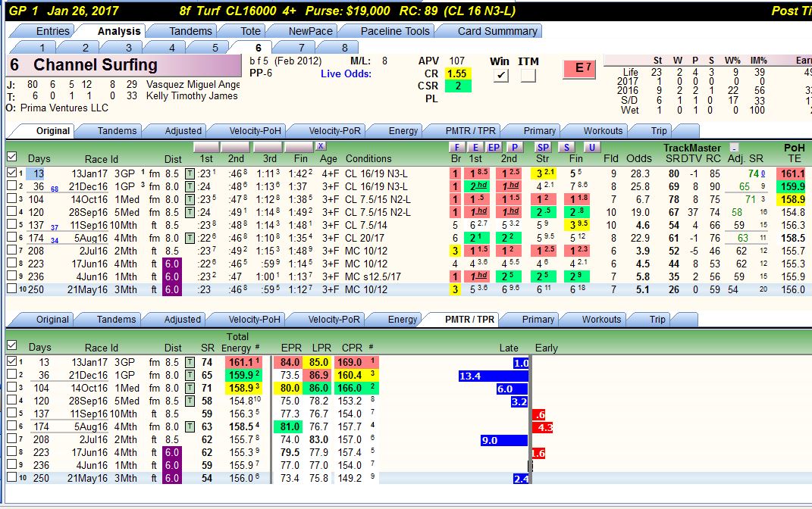Screen dimensions: 812x509
Task: Click the turf T icon on 28Sep16 upper row
Action: pyautogui.click(x=190, y=212)
